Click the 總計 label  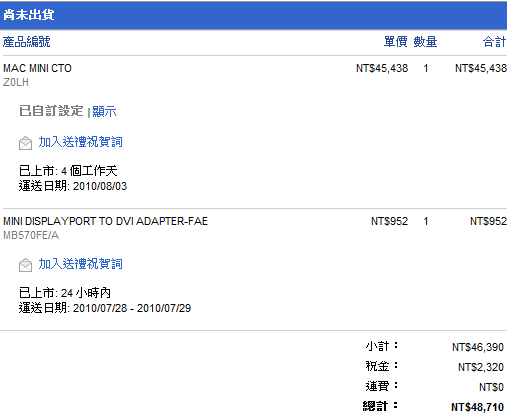(380, 406)
